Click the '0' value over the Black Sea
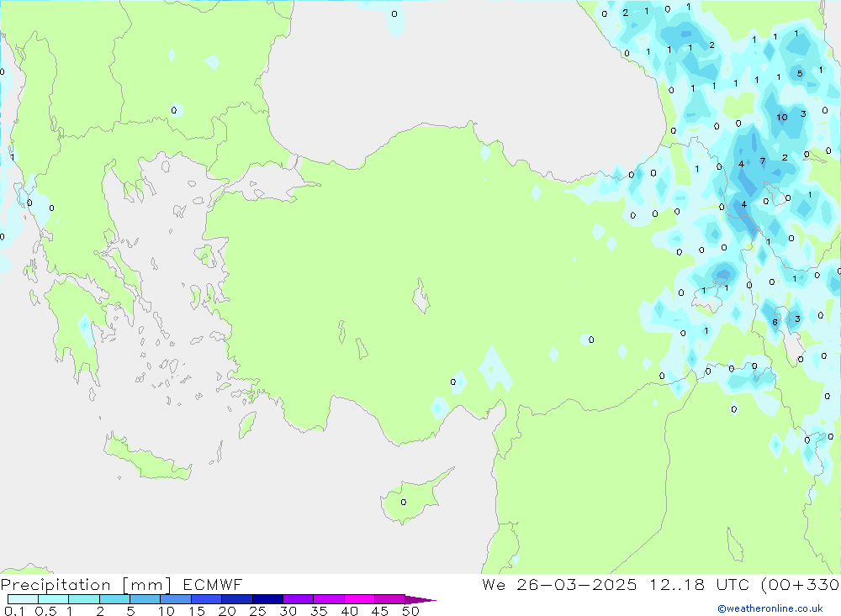Image resolution: width=841 pixels, height=616 pixels. 394,14
